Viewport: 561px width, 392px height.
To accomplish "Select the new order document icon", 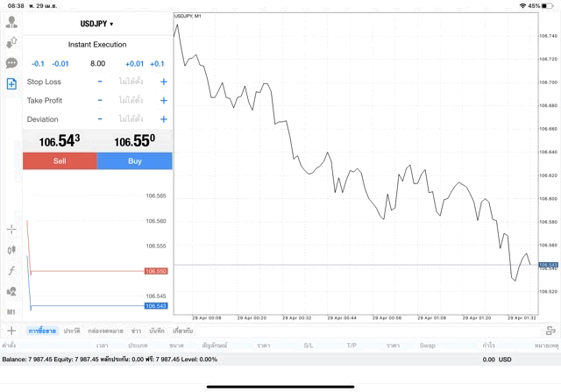I will pos(11,84).
